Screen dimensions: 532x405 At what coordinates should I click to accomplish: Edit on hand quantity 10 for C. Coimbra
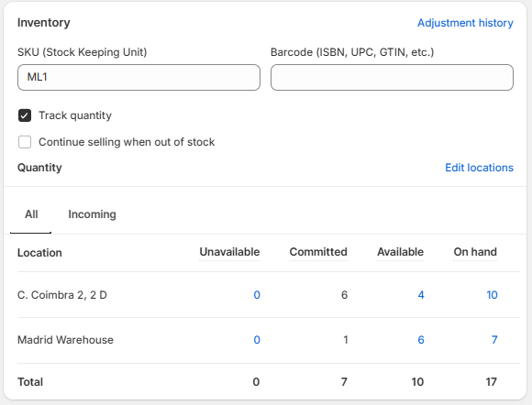click(492, 295)
